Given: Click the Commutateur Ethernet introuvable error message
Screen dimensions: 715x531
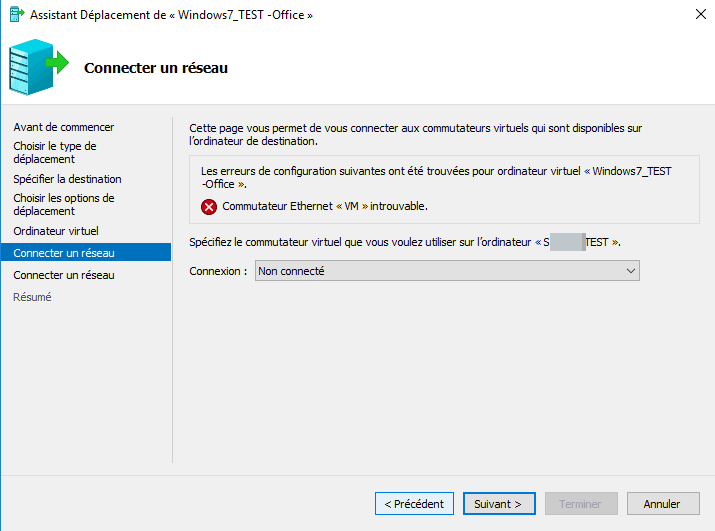Looking at the screenshot, I should pyautogui.click(x=325, y=206).
